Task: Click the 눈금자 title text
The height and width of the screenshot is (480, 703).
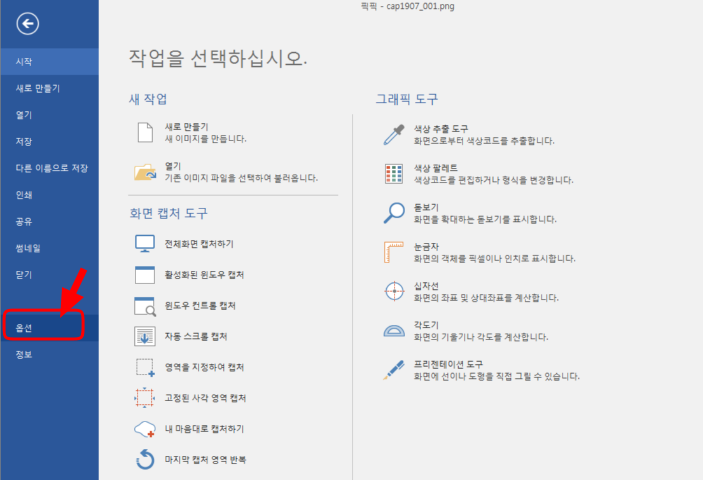Action: [426, 246]
